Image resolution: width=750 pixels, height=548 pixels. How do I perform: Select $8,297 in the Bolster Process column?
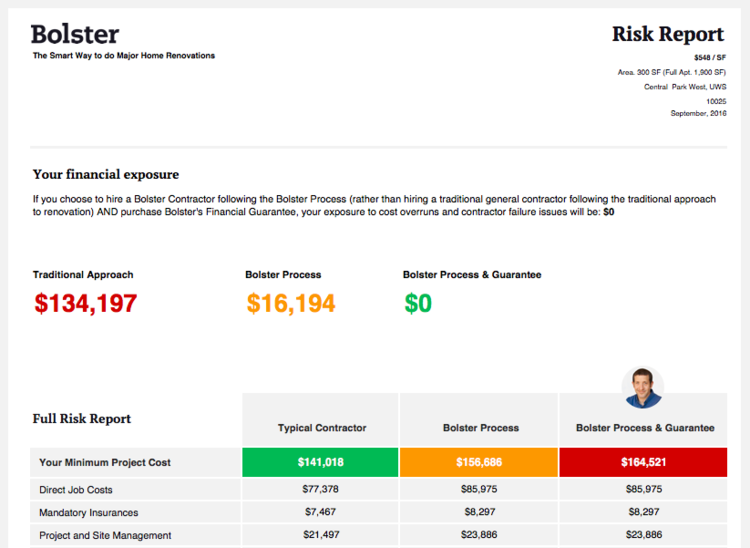tap(480, 512)
